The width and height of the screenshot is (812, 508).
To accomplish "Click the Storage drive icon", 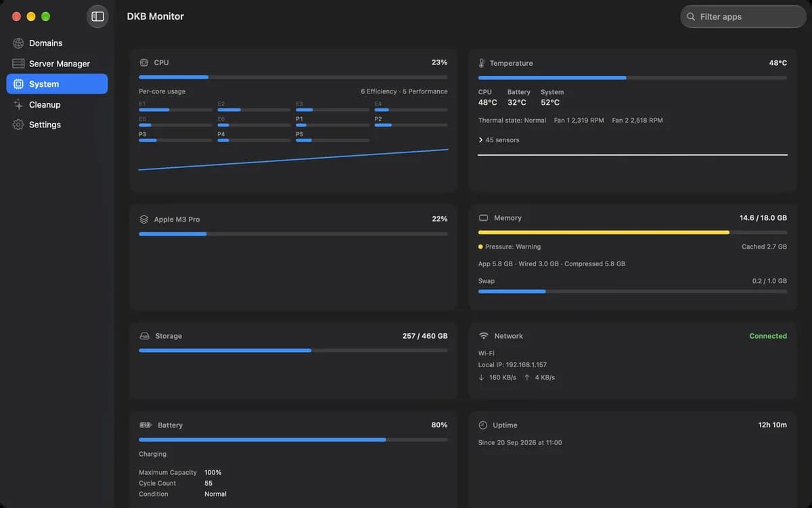I will click(144, 336).
